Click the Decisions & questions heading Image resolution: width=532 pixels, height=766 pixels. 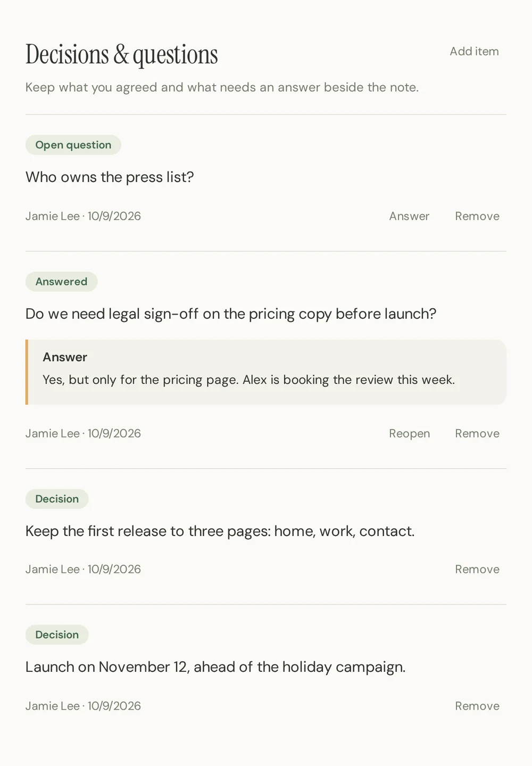(x=122, y=54)
